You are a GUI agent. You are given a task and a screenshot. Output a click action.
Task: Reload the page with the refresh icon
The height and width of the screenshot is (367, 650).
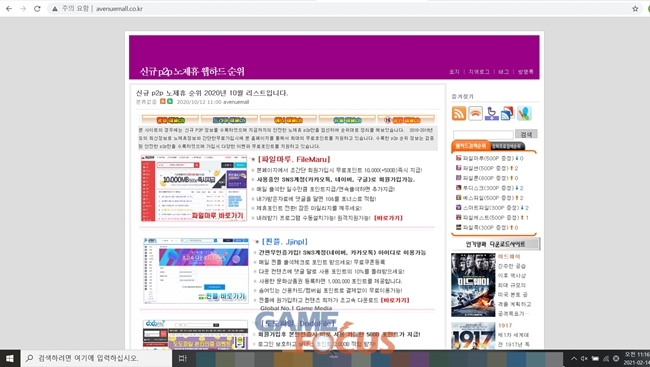tap(37, 9)
